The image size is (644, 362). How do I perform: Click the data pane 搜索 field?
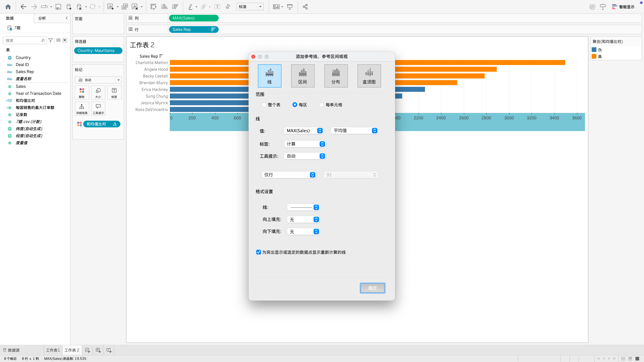click(x=24, y=40)
